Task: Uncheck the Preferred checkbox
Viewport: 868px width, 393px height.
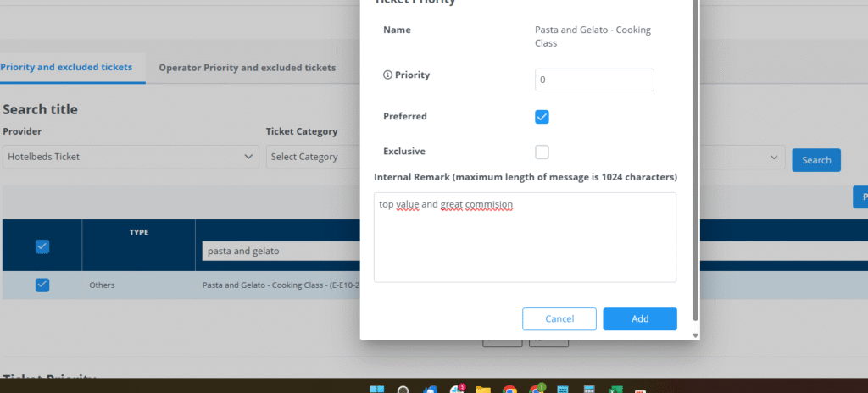Action: (x=542, y=117)
